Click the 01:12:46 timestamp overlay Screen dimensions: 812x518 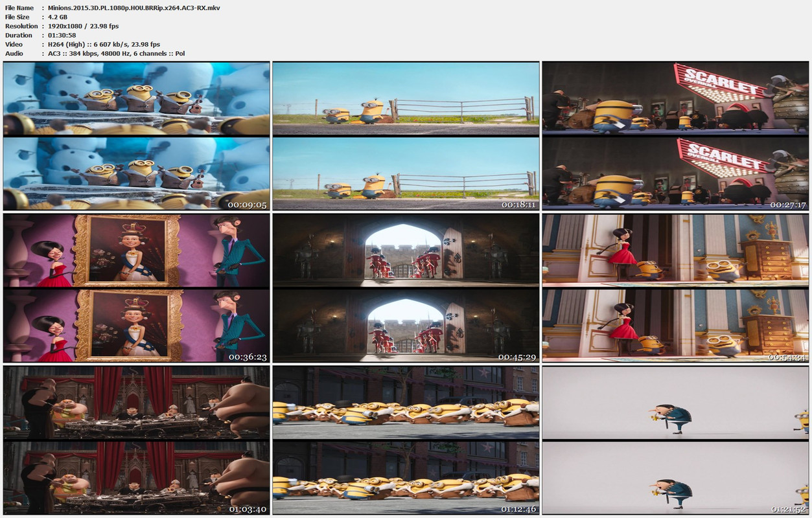(x=516, y=509)
